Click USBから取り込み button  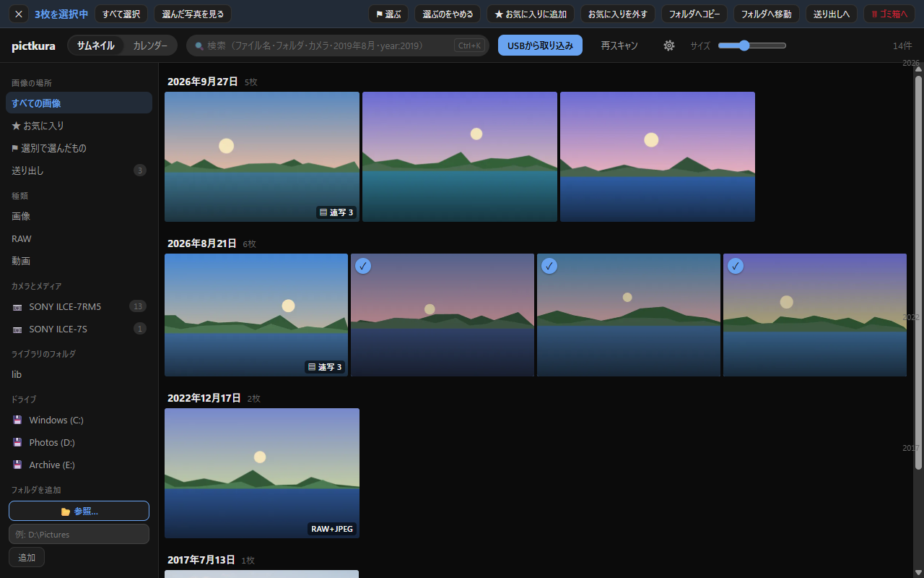click(x=540, y=46)
